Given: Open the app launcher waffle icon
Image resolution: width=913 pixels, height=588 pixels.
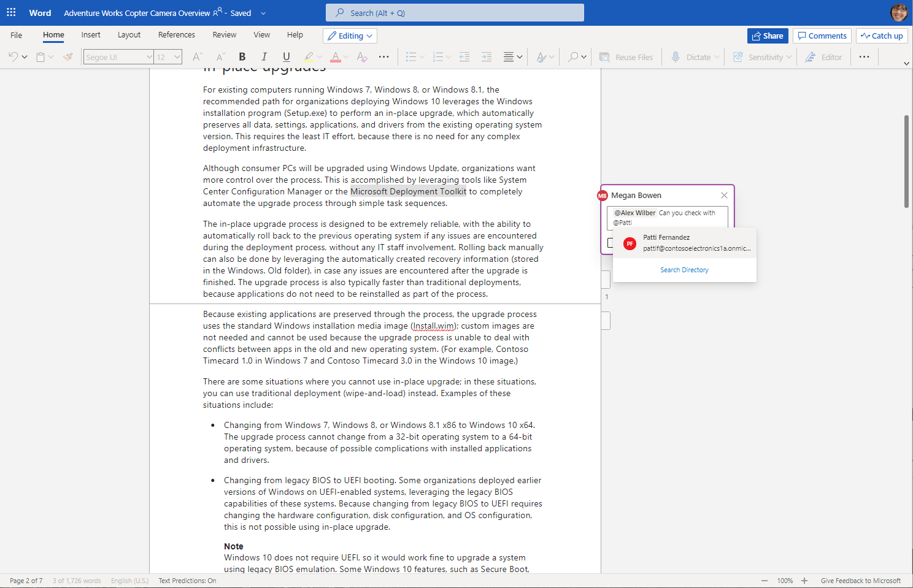Looking at the screenshot, I should tap(11, 12).
